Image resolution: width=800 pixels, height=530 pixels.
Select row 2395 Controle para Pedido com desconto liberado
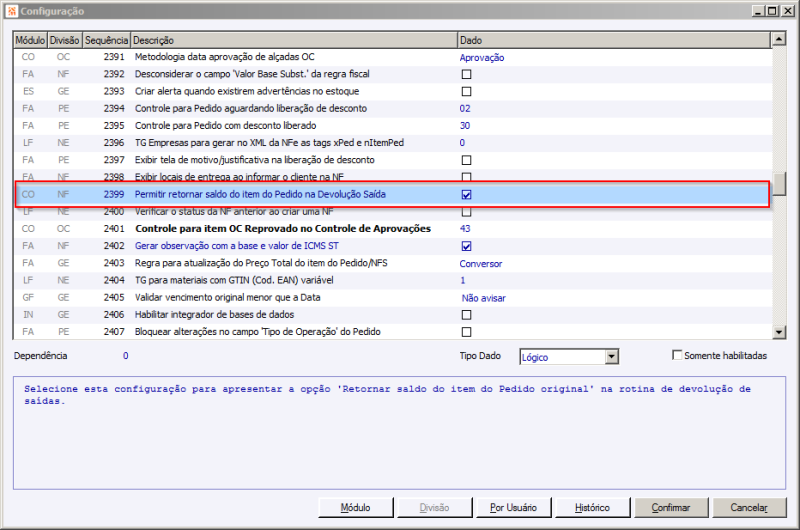tap(393, 125)
